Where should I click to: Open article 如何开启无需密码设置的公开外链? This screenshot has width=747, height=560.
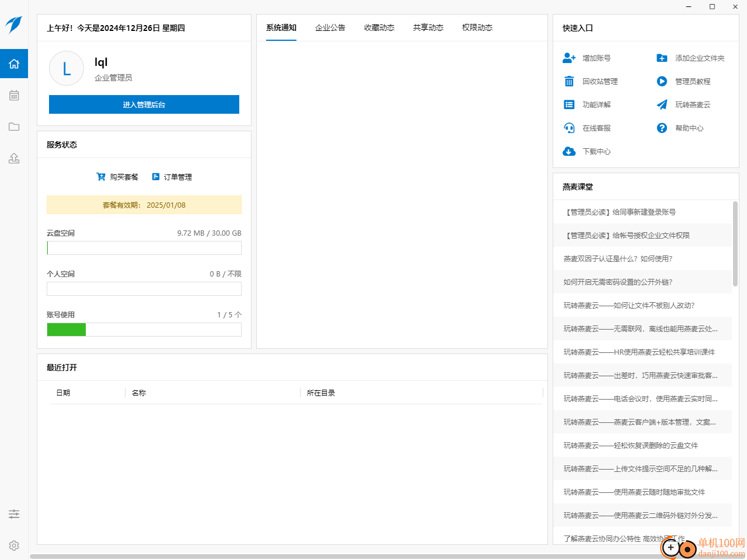pos(643,282)
